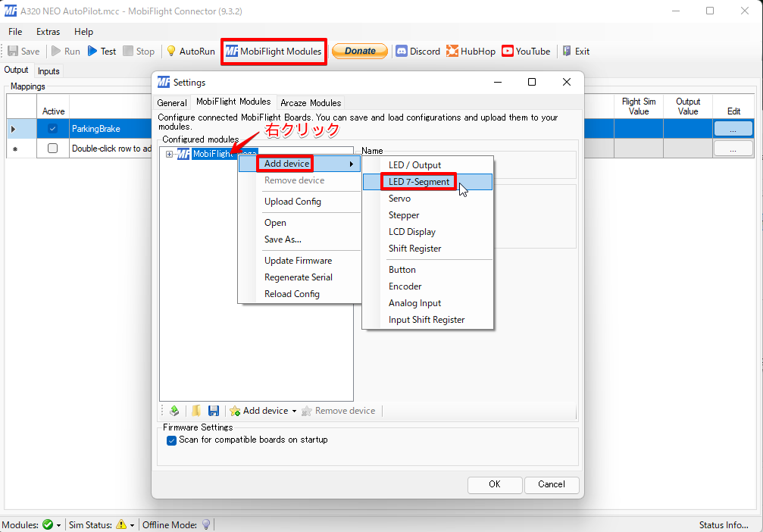
Task: Click the Modules green check status icon
Action: pyautogui.click(x=48, y=524)
